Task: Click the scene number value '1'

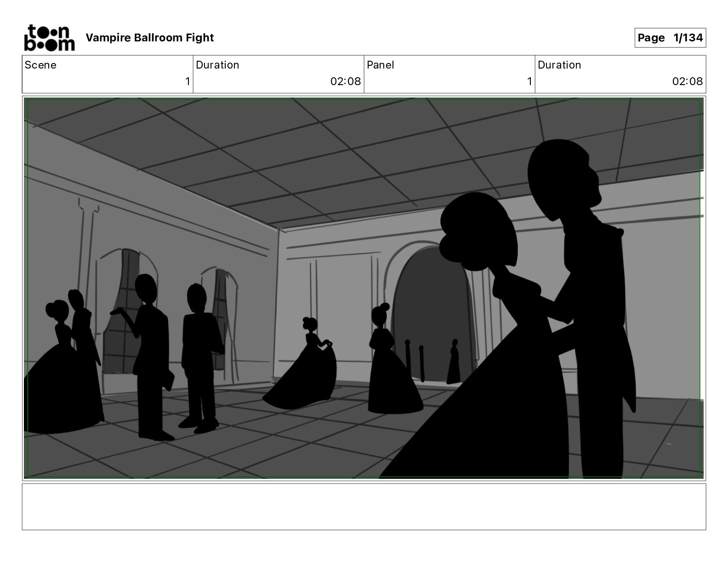Action: point(188,81)
